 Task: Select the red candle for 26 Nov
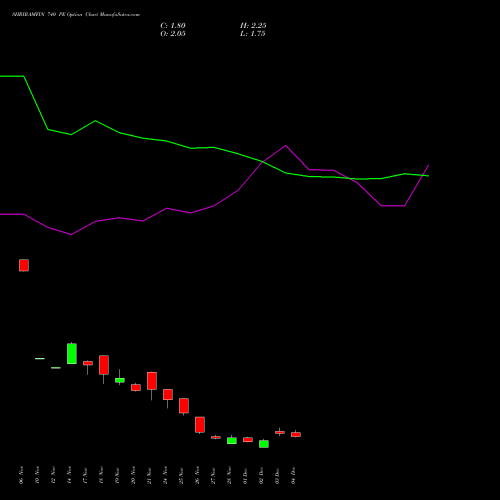coord(200,425)
